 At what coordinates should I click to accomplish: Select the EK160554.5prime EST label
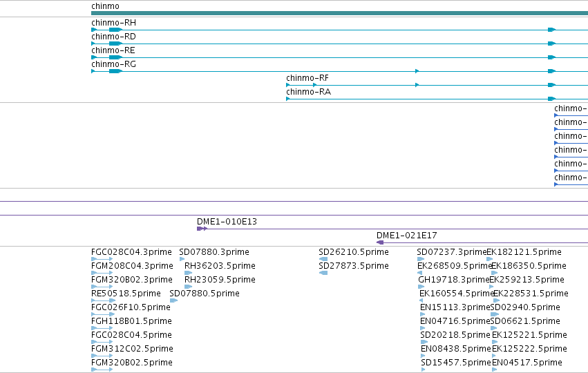click(457, 294)
